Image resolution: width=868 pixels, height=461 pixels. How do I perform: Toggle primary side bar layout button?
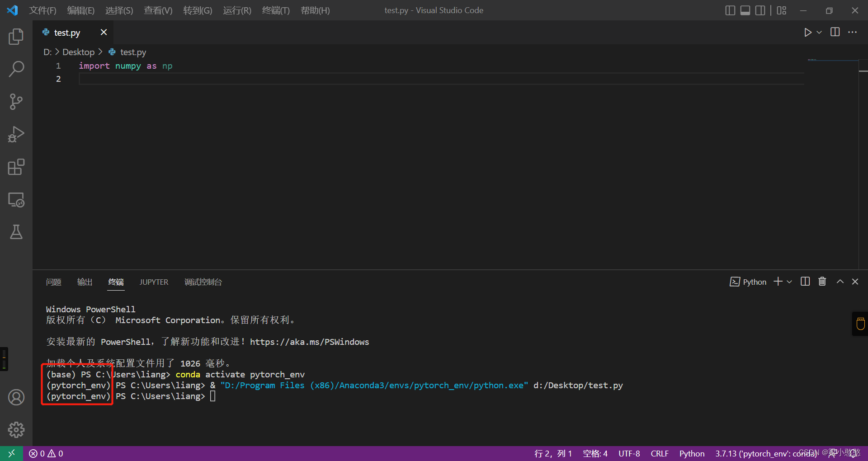tap(730, 10)
